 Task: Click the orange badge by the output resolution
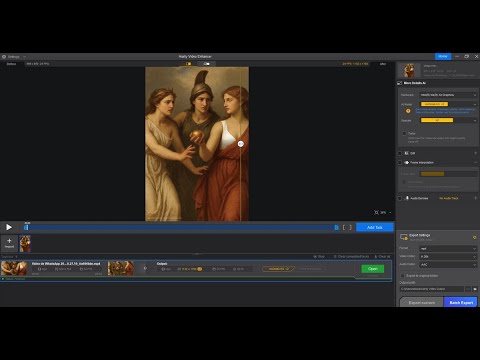coord(200,269)
